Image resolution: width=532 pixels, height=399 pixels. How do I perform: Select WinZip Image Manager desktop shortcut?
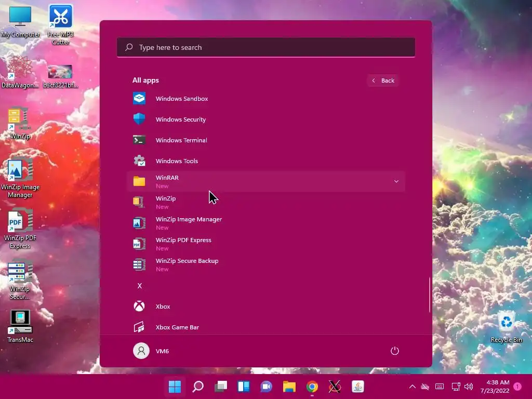click(x=20, y=178)
